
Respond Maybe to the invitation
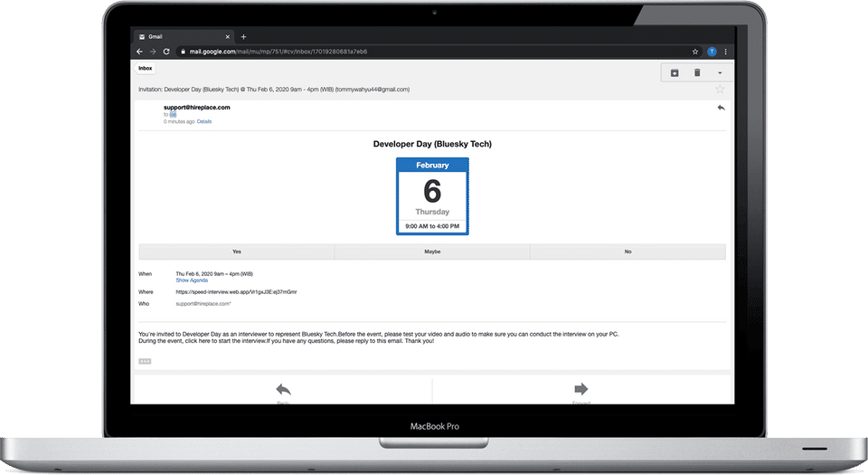pos(432,252)
